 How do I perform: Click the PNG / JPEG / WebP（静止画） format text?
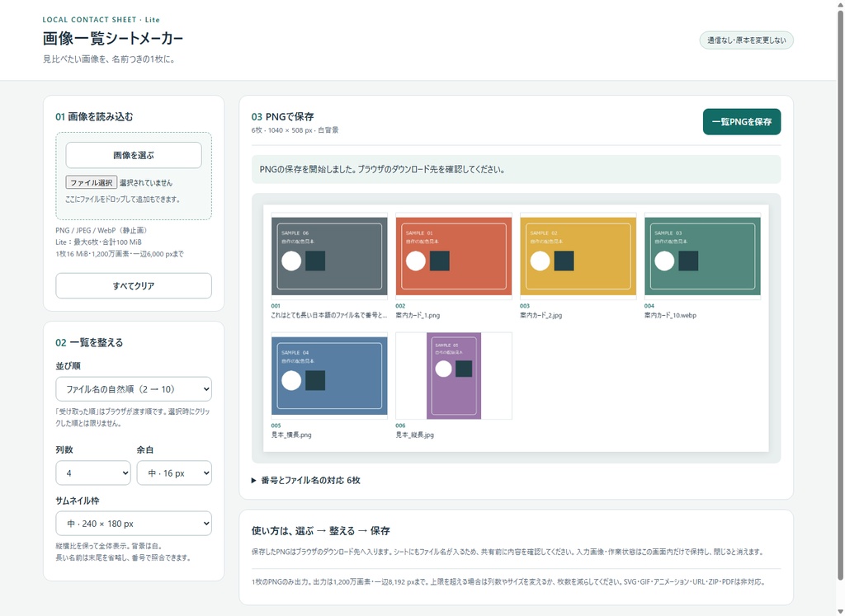tap(101, 230)
